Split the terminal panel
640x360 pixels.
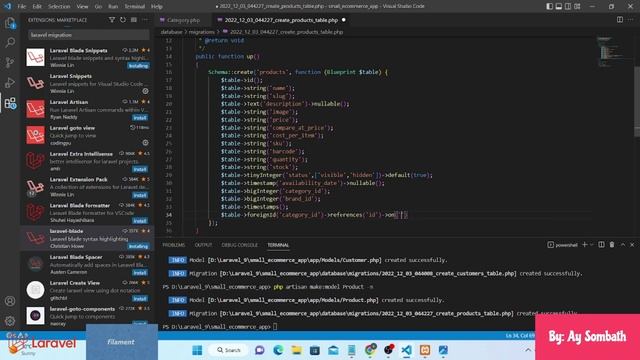tap(601, 244)
